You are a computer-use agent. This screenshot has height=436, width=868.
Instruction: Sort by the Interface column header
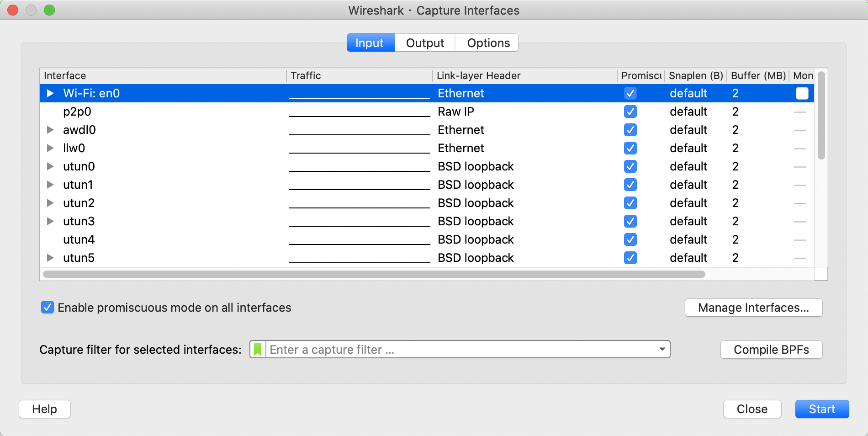click(x=163, y=75)
